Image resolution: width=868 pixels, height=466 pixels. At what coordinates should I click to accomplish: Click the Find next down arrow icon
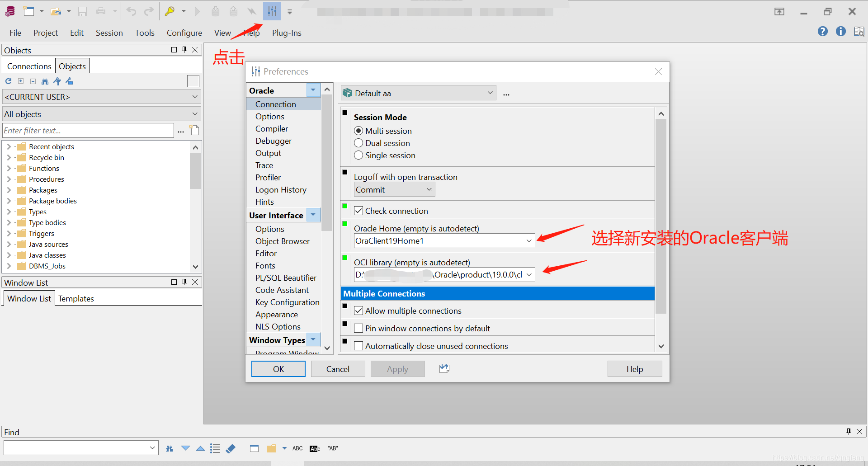(185, 448)
